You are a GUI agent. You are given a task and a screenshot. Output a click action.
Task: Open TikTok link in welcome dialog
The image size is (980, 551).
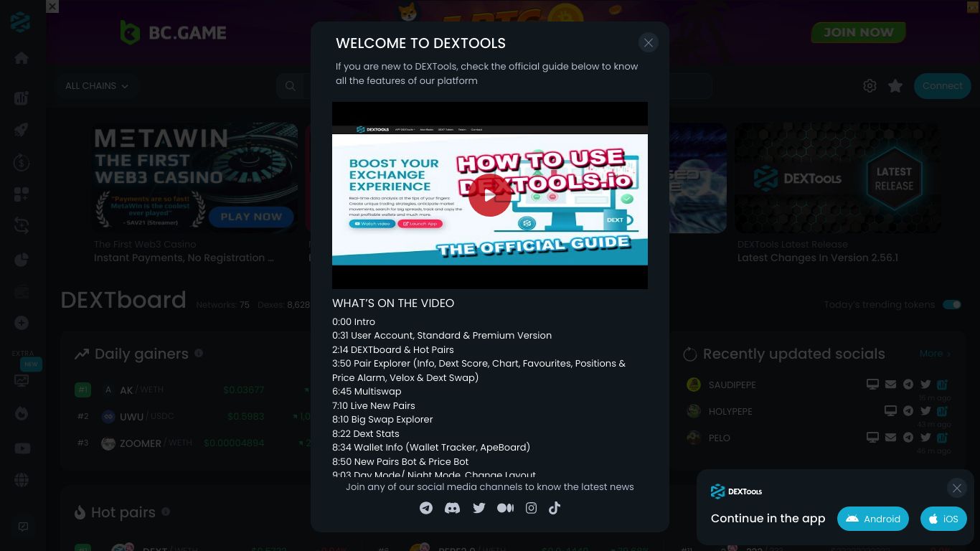pos(555,508)
